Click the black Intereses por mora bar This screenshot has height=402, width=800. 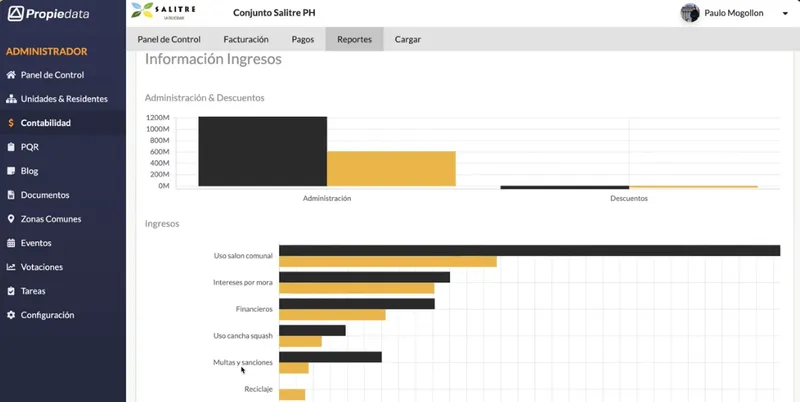(x=364, y=277)
